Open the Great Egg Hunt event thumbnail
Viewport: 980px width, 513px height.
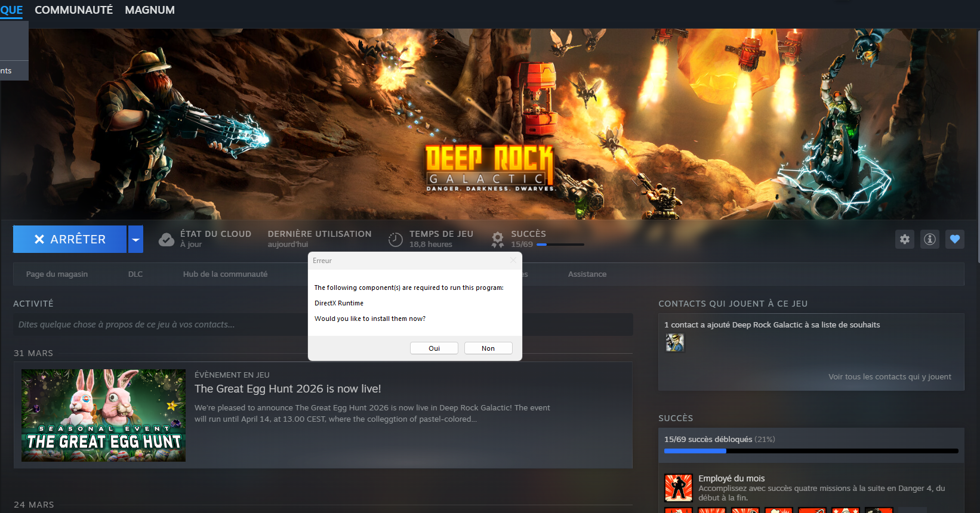103,415
